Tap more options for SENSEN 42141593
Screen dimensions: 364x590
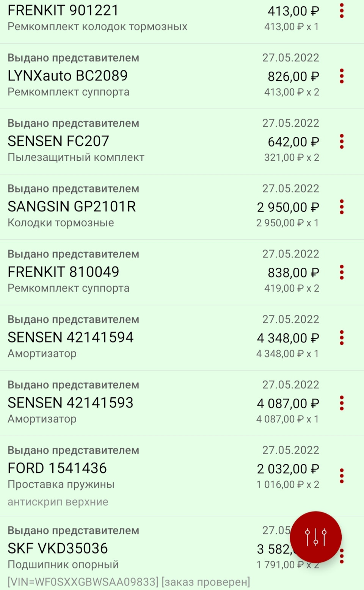click(342, 403)
